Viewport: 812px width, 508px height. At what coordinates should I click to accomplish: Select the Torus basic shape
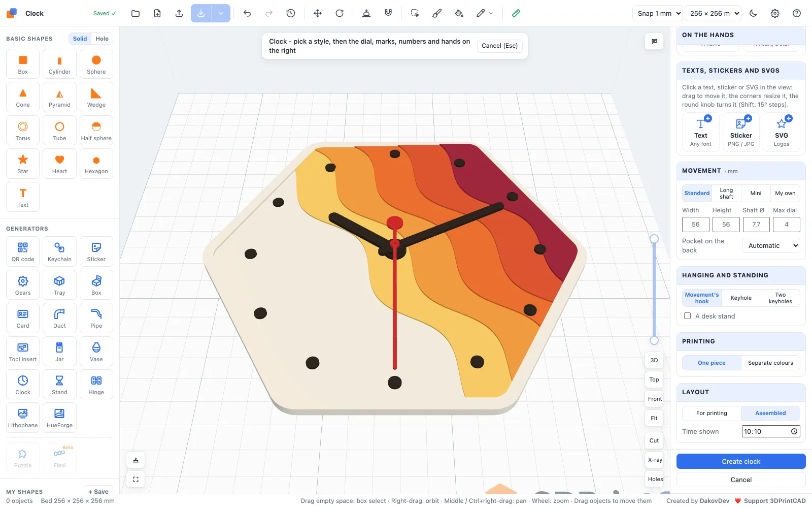(x=23, y=131)
